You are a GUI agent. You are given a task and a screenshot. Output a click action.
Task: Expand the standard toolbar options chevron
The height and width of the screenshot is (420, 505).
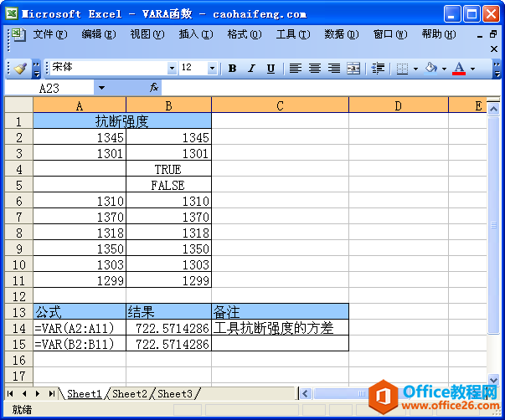pos(36,69)
